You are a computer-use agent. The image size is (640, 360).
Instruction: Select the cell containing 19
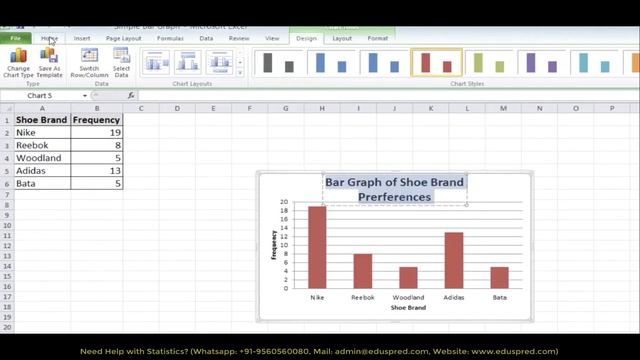point(97,133)
